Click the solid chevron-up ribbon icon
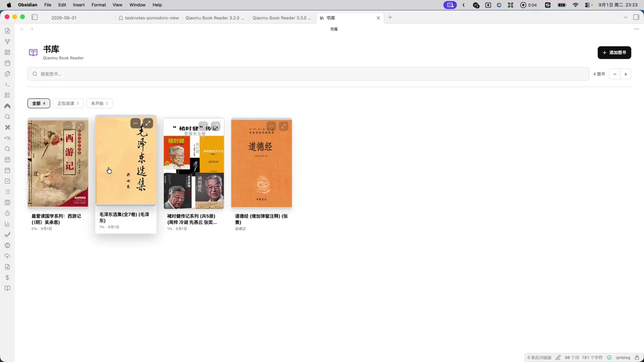 click(x=7, y=106)
